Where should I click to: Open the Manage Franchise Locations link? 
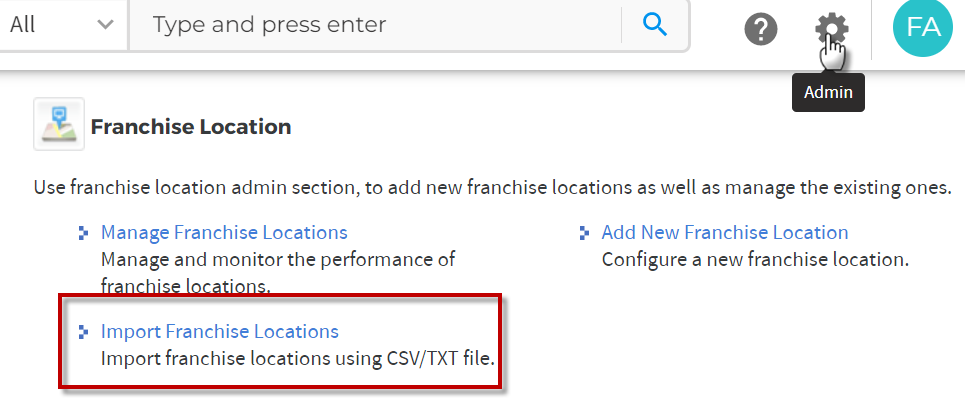[x=224, y=232]
